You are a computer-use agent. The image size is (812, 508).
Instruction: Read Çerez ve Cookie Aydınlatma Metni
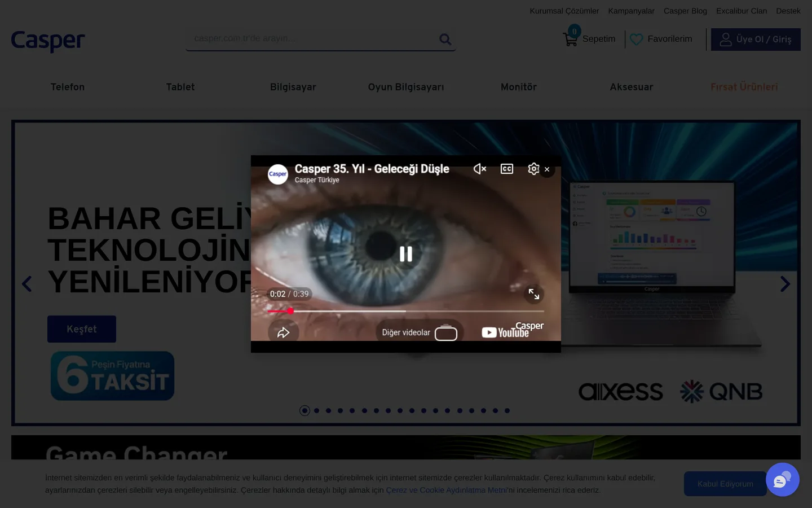click(x=447, y=490)
